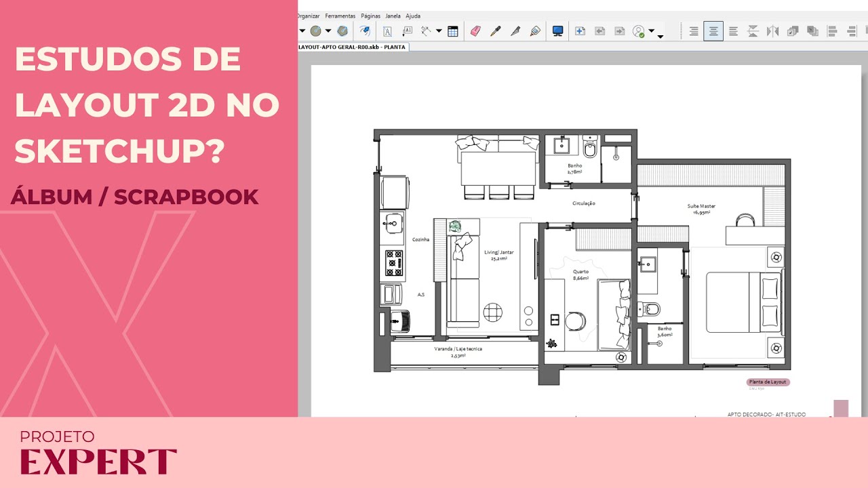This screenshot has width=868, height=488.
Task: Toggle centered text alignment
Action: pyautogui.click(x=713, y=31)
